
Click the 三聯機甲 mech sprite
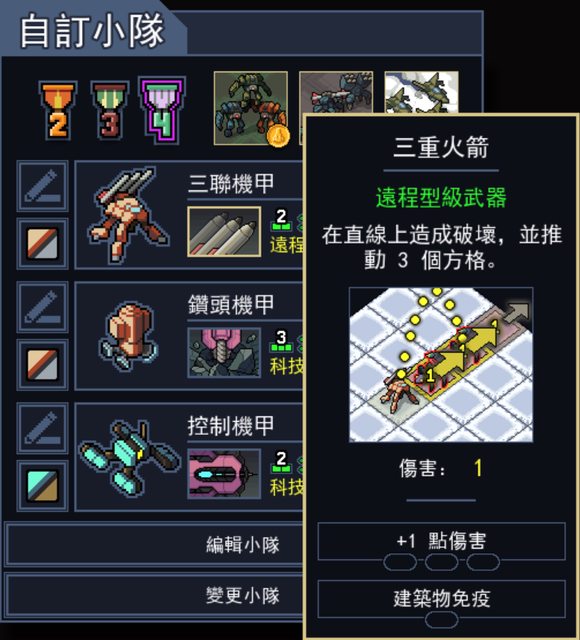click(x=128, y=214)
